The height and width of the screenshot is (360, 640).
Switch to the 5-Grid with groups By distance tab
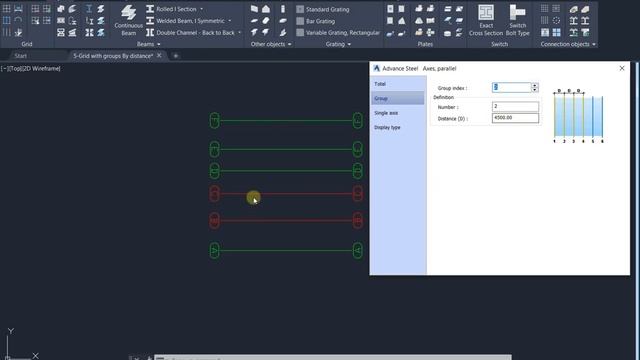(x=113, y=56)
